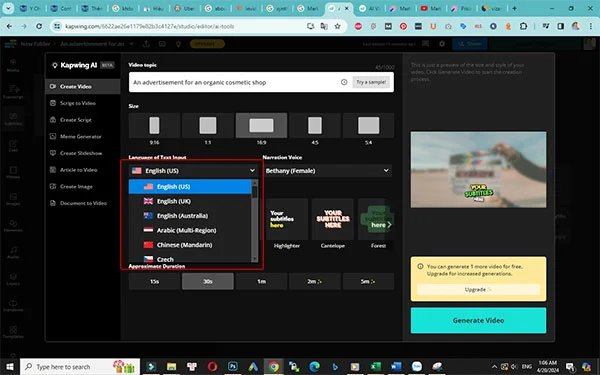Open the Bethany (Female) narration voice dropdown
The width and height of the screenshot is (600, 375).
[x=328, y=171]
